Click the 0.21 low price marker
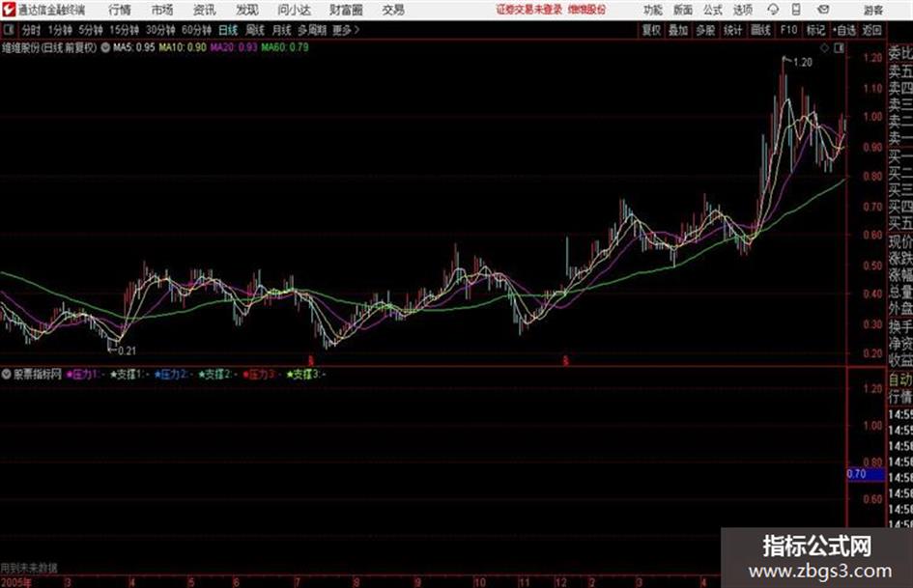The image size is (913, 588). (127, 351)
